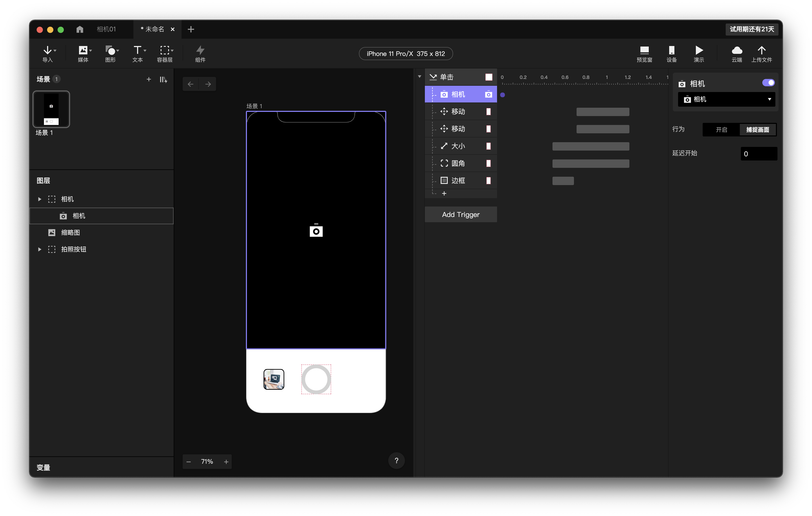The width and height of the screenshot is (812, 516).
Task: Open the Preview window (预览窗)
Action: (644, 54)
